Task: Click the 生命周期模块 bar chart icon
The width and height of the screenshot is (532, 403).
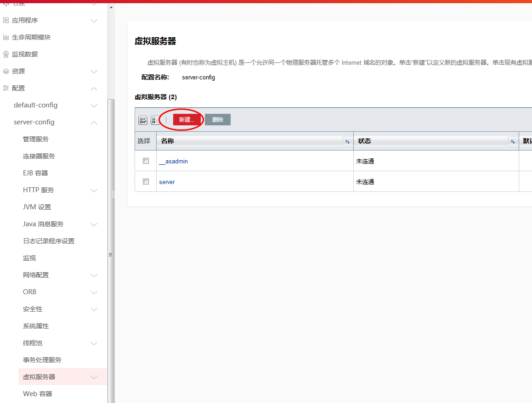Action: [6, 37]
